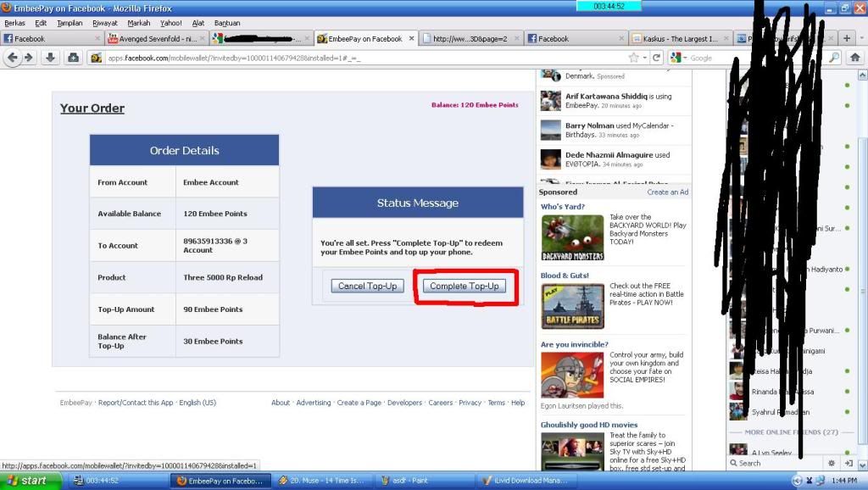Click the Backyard Monsters ad image

pos(572,238)
